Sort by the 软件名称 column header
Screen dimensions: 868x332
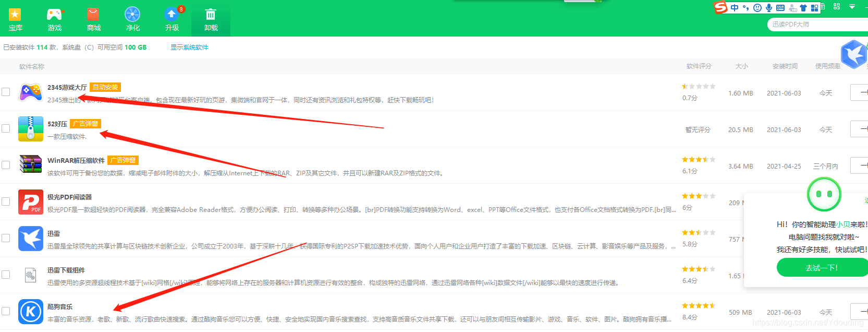[x=32, y=67]
